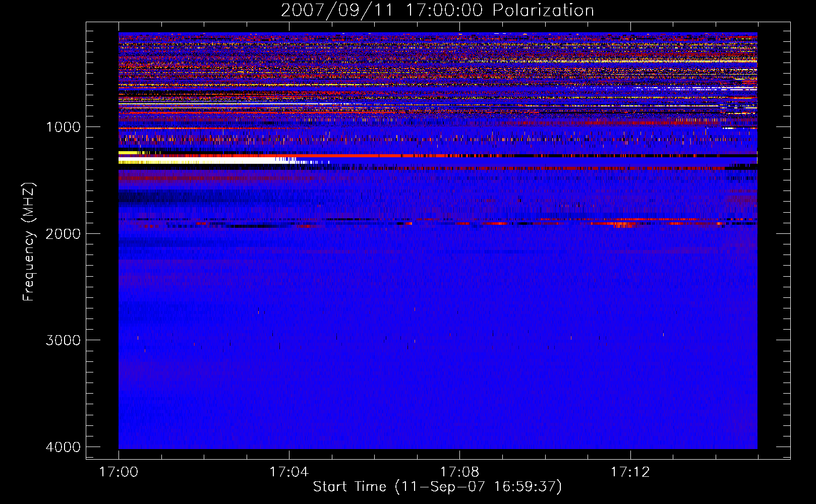The image size is (816, 504).
Task: Select the 'Frequency (MHZ)' axis label
Action: [29, 242]
